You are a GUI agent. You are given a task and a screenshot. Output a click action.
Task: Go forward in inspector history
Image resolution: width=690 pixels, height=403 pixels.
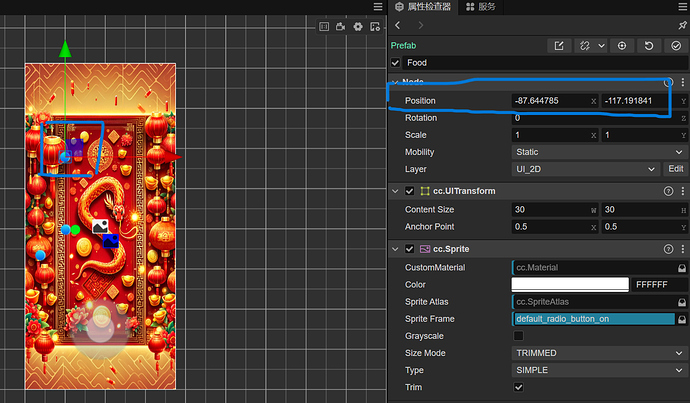(x=421, y=26)
